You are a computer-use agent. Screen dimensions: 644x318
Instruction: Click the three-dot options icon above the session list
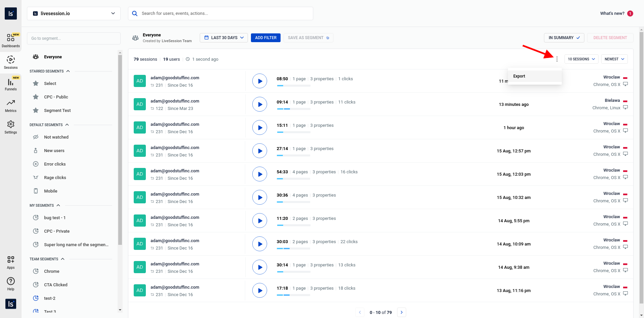tap(557, 59)
